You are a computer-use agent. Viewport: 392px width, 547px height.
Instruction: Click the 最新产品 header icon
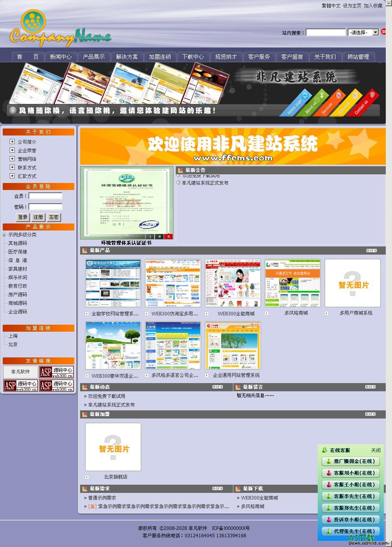click(x=84, y=250)
